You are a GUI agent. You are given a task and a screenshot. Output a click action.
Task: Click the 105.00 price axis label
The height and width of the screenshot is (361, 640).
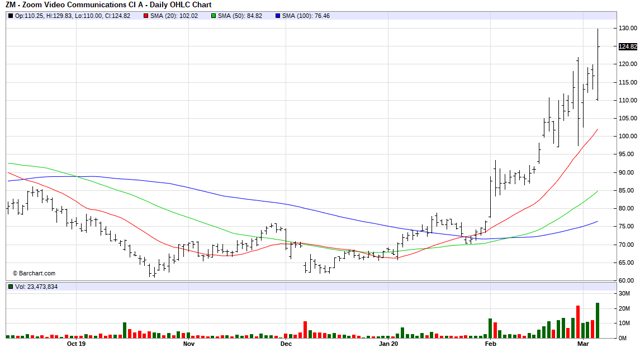click(628, 118)
